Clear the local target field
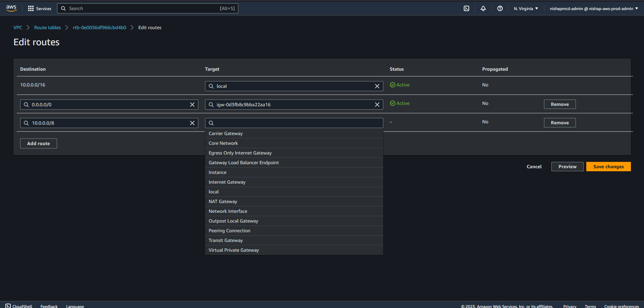This screenshot has height=308, width=644. click(x=377, y=86)
